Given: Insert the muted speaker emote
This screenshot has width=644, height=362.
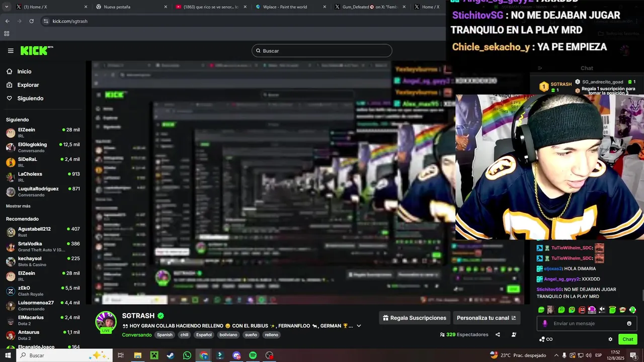Looking at the screenshot, I should pyautogui.click(x=602, y=310).
